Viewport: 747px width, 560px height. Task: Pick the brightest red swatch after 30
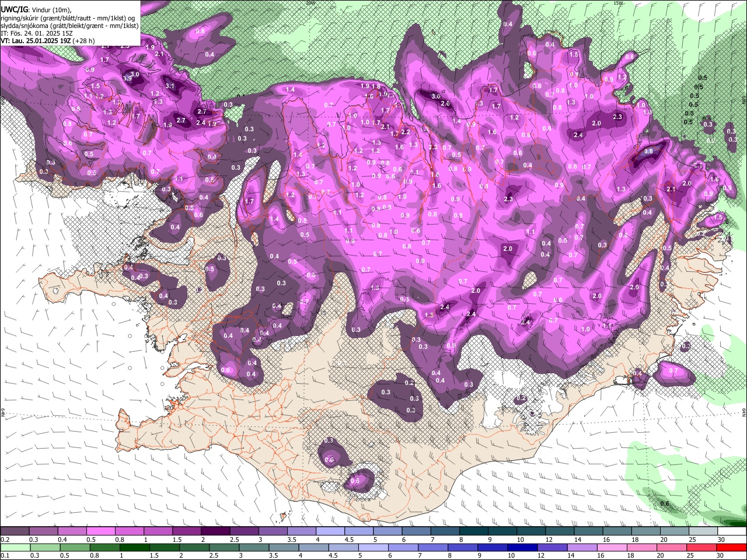coord(732,548)
